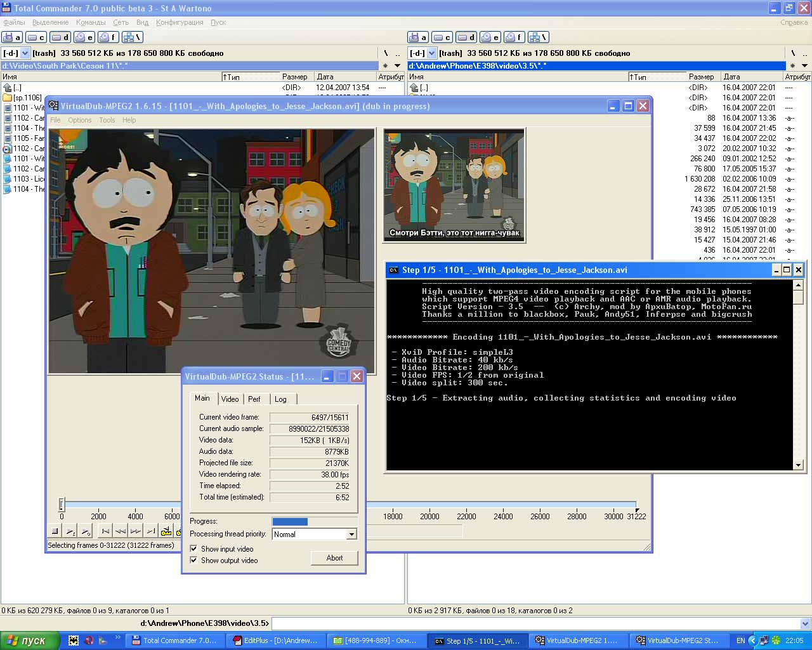
Task: Open right panel path history arrow
Action: [804, 66]
